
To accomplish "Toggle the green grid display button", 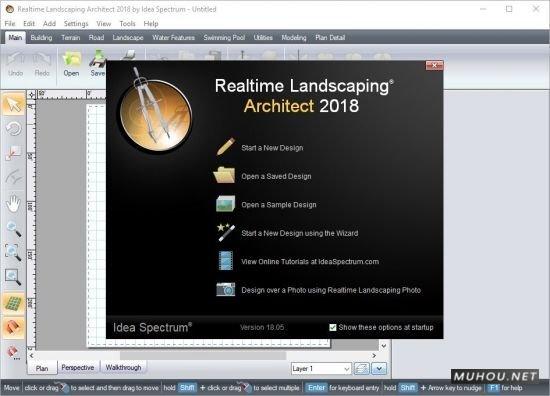I will pyautogui.click(x=13, y=303).
